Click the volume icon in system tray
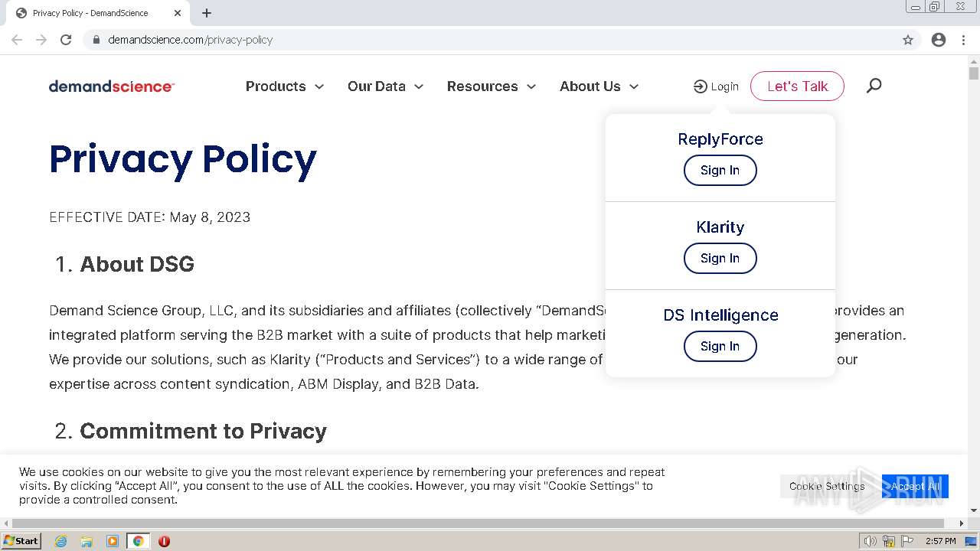Image resolution: width=980 pixels, height=551 pixels. 871,541
